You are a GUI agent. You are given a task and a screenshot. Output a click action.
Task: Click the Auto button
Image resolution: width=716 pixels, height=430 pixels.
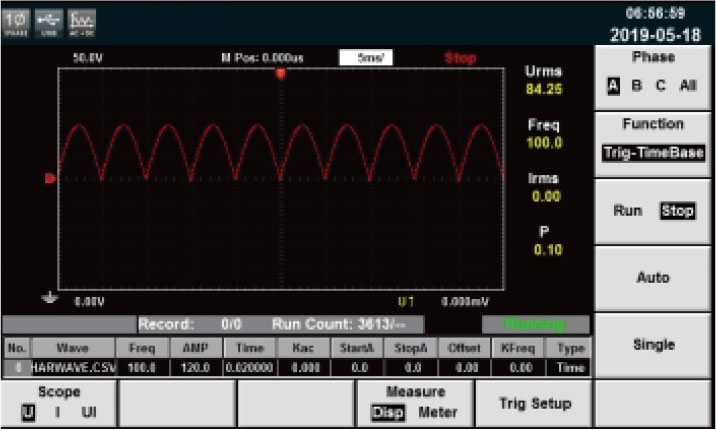coord(653,278)
